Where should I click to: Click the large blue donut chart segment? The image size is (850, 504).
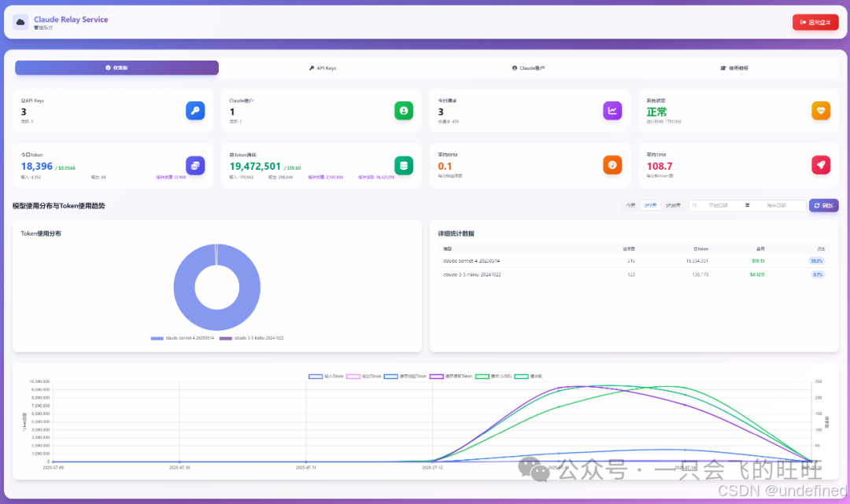pyautogui.click(x=184, y=287)
